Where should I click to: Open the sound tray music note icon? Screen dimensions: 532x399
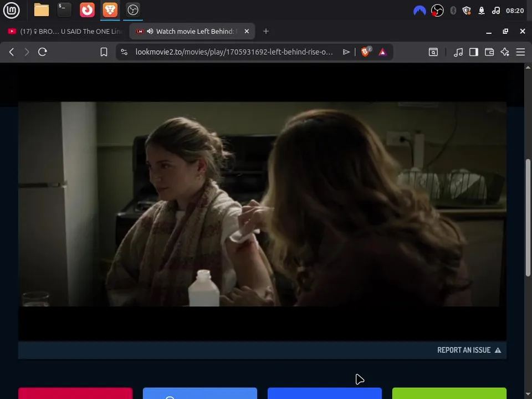click(x=495, y=11)
